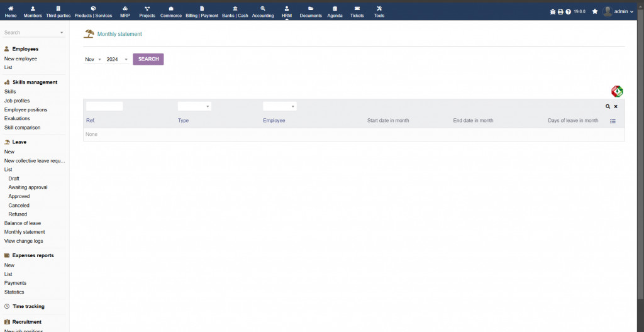Open the column selector list icon
The image size is (644, 332).
click(613, 121)
